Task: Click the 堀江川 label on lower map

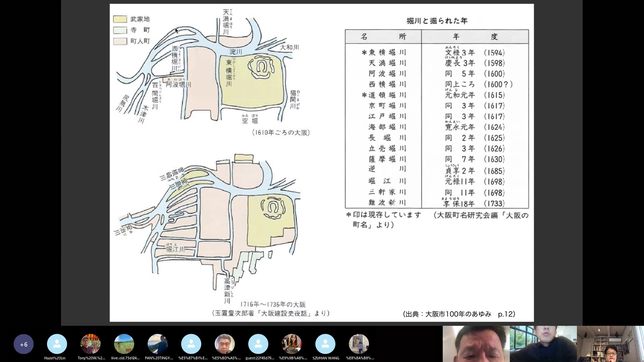Action: tap(176, 250)
